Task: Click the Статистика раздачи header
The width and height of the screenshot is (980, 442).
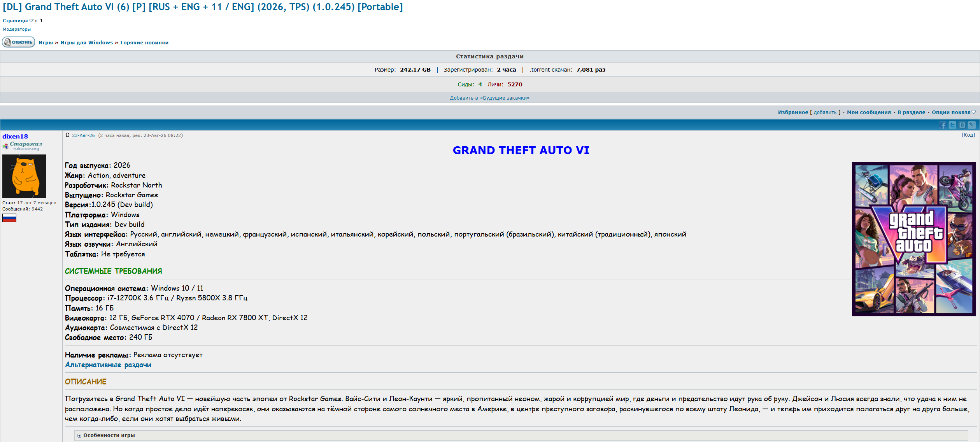Action: (x=490, y=56)
